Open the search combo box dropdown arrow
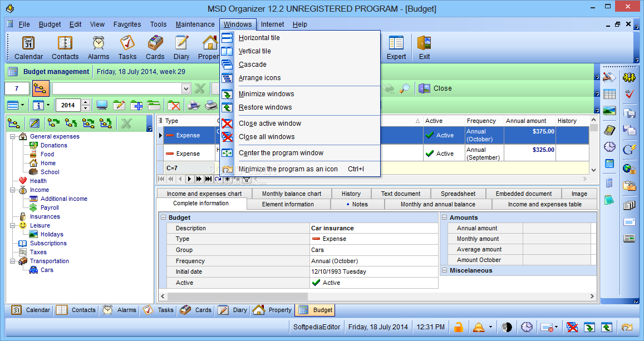 pos(186,88)
